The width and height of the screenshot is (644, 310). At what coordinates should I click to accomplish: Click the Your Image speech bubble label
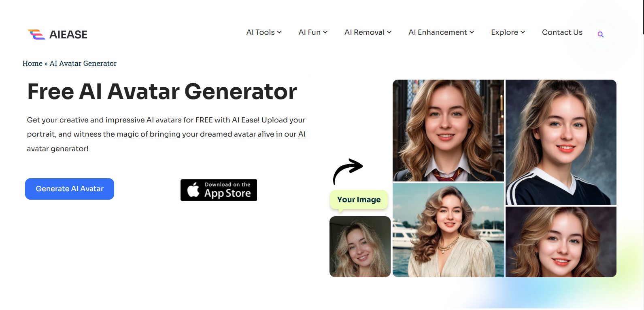point(359,200)
